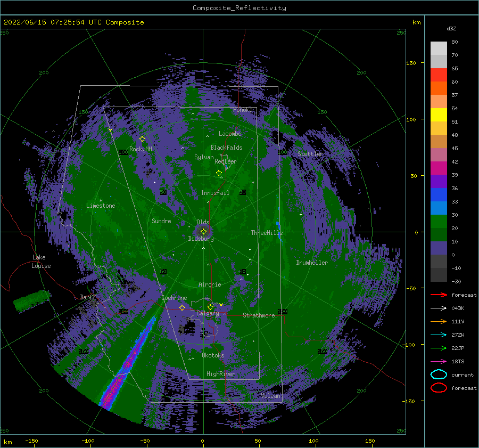Click the yellow station marker near RockyMH
The width and height of the screenshot is (479, 448).
click(142, 139)
